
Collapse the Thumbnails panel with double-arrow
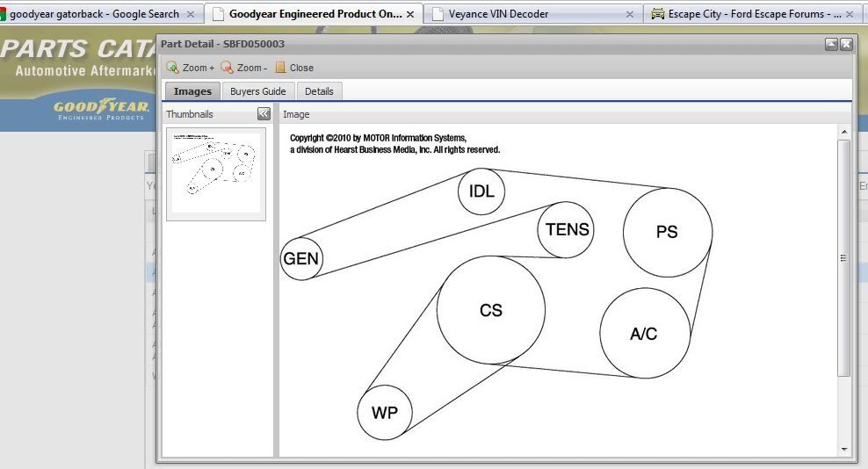[x=264, y=114]
